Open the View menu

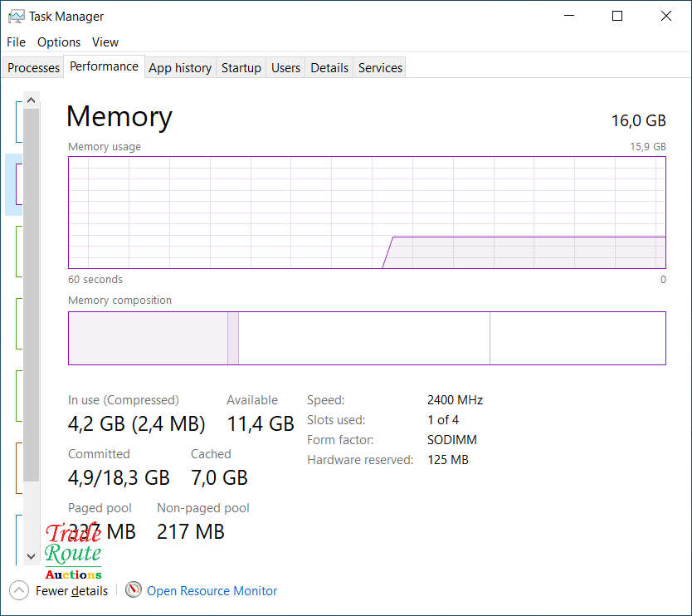(105, 42)
